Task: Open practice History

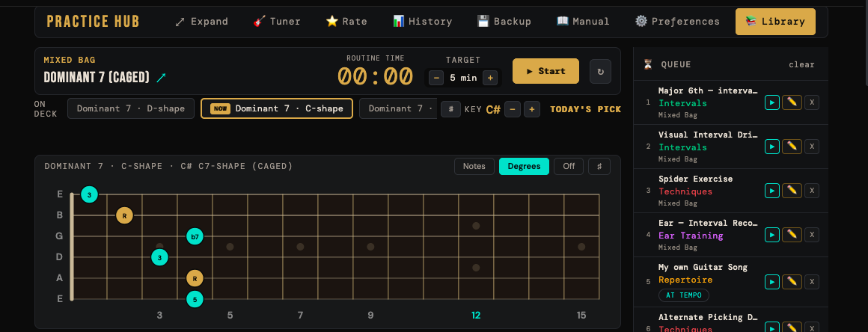Action: (x=422, y=22)
